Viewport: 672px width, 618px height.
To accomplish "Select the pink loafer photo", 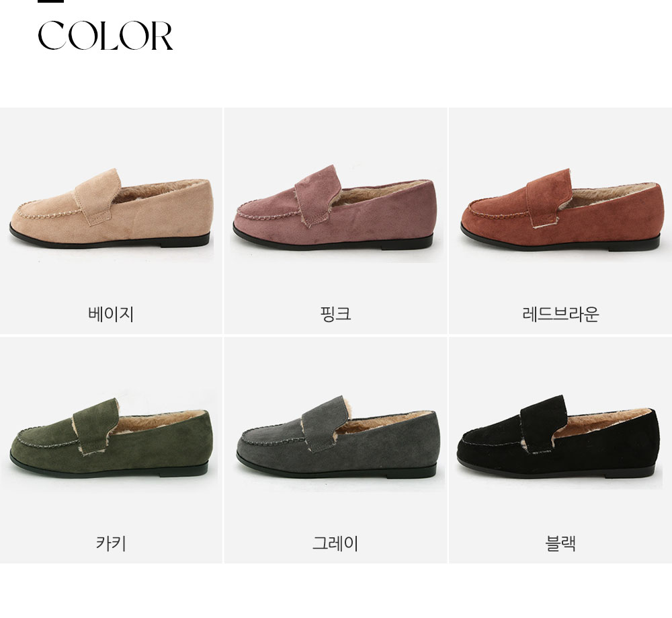I will pos(335,207).
